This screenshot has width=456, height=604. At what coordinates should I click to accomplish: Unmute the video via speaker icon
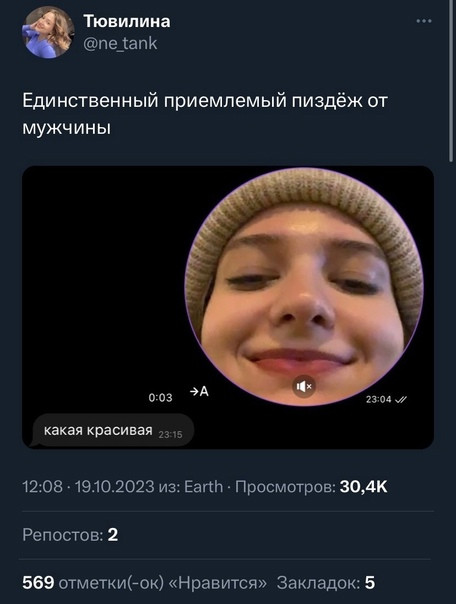tap(304, 386)
